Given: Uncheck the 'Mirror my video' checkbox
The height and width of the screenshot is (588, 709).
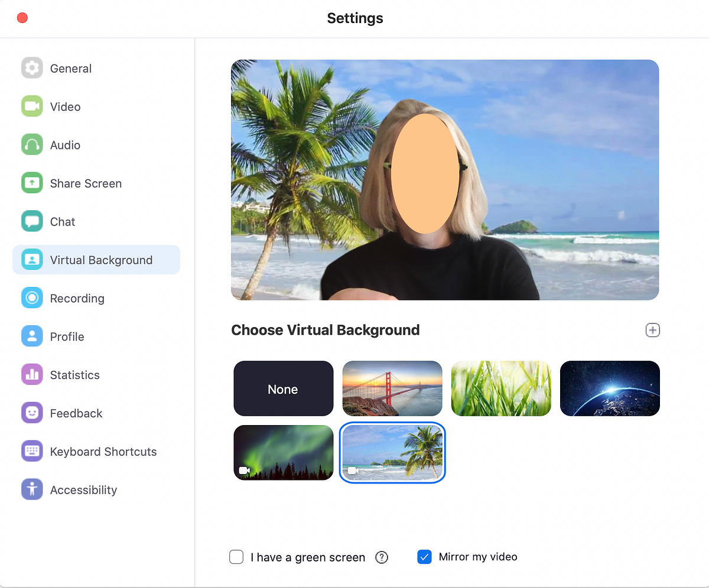Looking at the screenshot, I should (x=425, y=557).
